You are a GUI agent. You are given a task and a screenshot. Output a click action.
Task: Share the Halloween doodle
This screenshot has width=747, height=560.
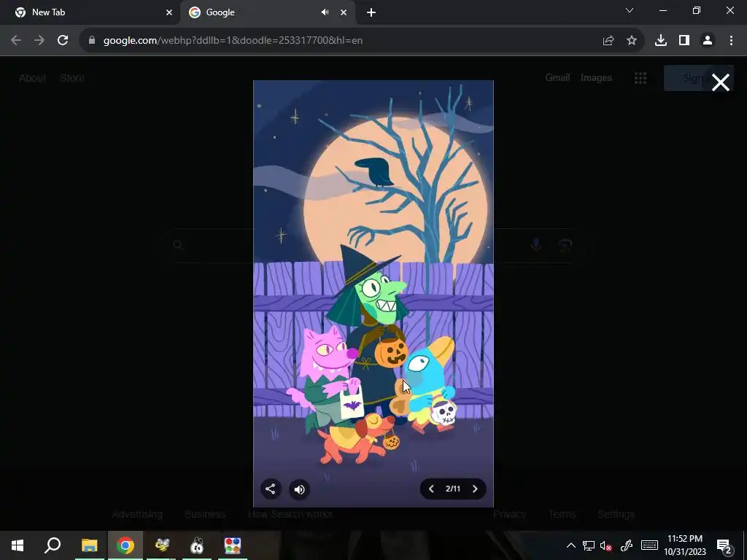pyautogui.click(x=270, y=489)
